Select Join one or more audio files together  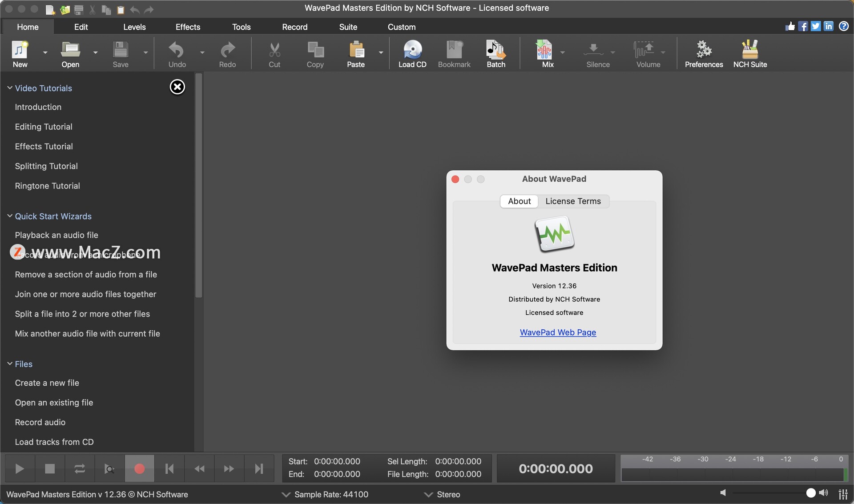85,294
